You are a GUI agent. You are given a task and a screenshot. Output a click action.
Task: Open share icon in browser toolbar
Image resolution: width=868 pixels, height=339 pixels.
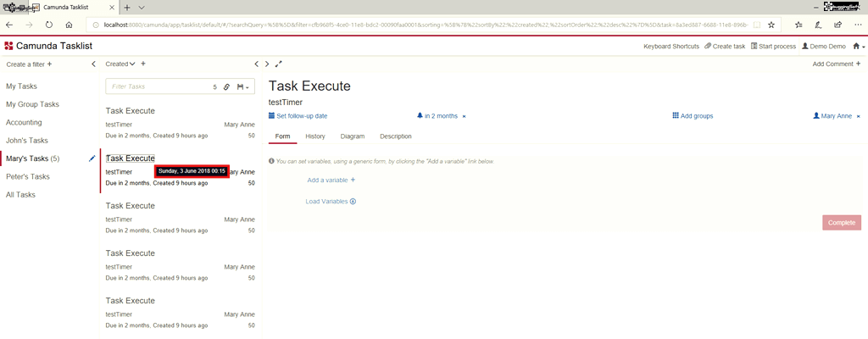click(838, 25)
